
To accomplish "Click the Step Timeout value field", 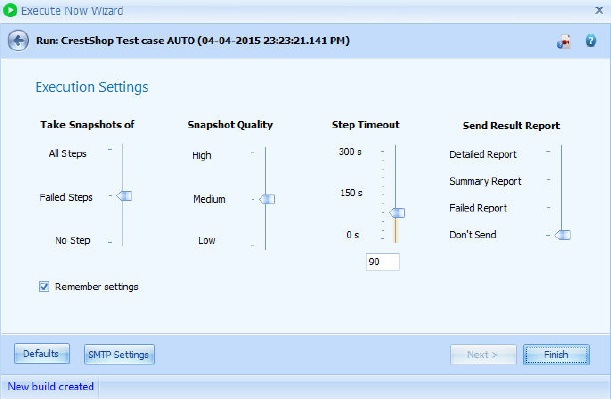I will (383, 261).
